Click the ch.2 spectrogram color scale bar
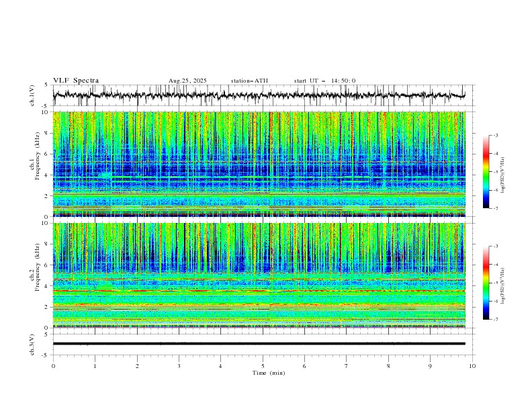 pos(486,283)
